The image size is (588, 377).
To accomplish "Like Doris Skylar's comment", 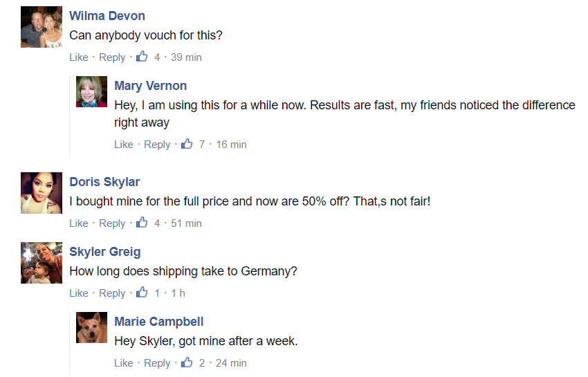I will tap(79, 223).
